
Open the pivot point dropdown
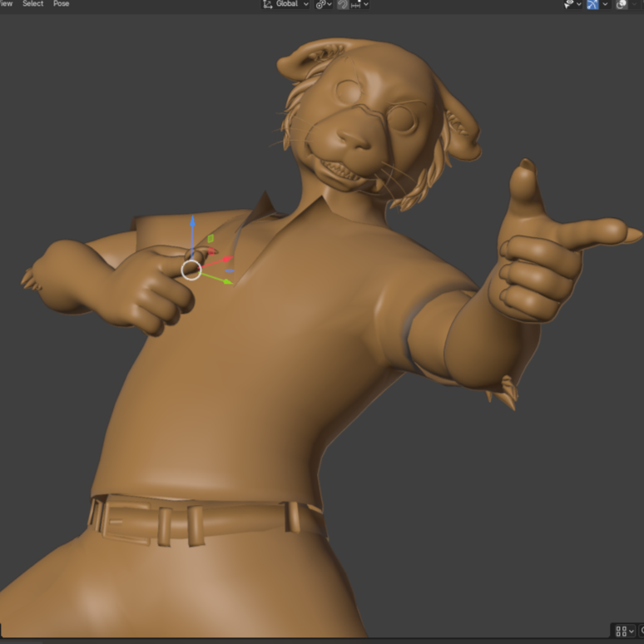point(324,4)
